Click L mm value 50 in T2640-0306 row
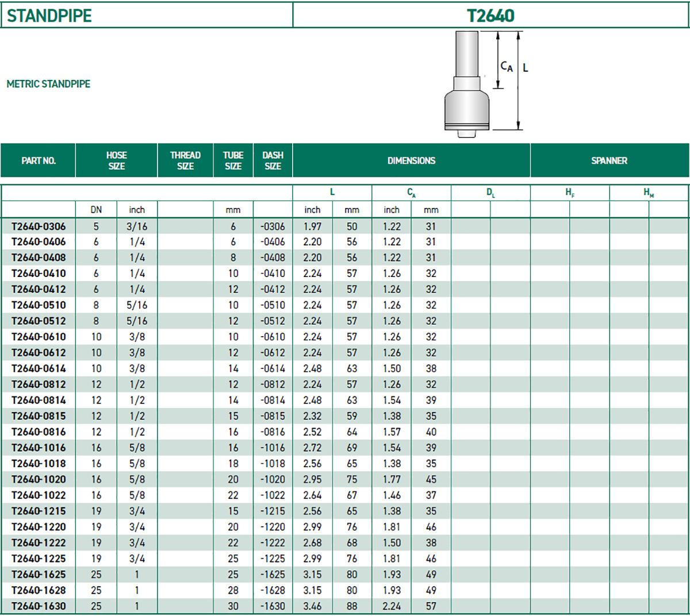This screenshot has width=690, height=616. pyautogui.click(x=352, y=226)
